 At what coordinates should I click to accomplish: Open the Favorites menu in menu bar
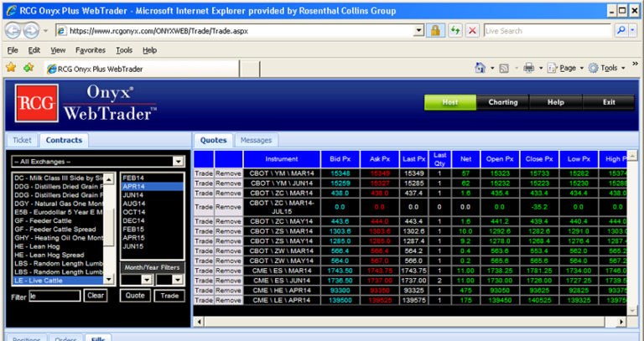point(90,50)
